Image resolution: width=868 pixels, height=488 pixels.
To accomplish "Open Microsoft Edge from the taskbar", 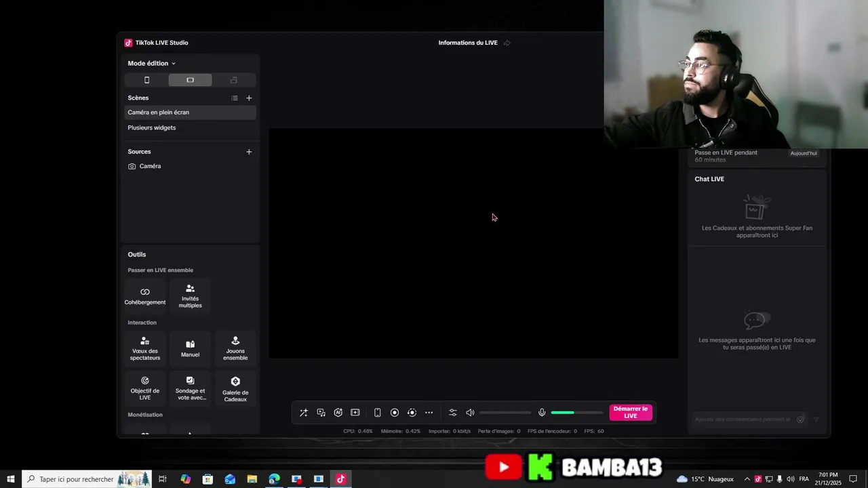I will [274, 479].
